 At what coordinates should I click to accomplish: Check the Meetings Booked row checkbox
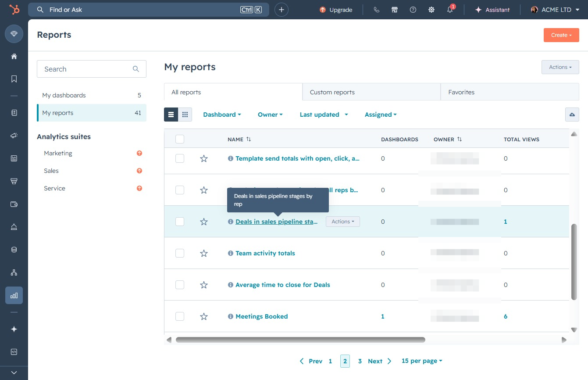[x=180, y=316]
